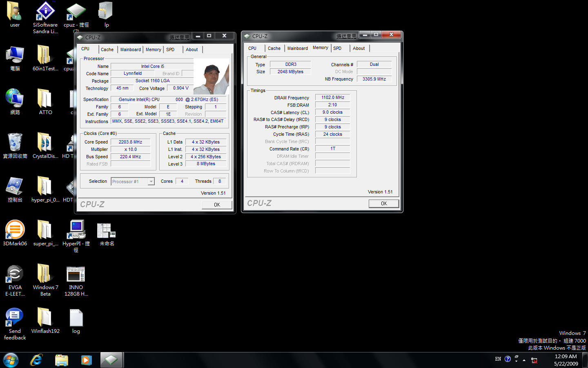Open the clock showing 12:09 AM
Image resolution: width=588 pixels, height=368 pixels.
tap(566, 360)
